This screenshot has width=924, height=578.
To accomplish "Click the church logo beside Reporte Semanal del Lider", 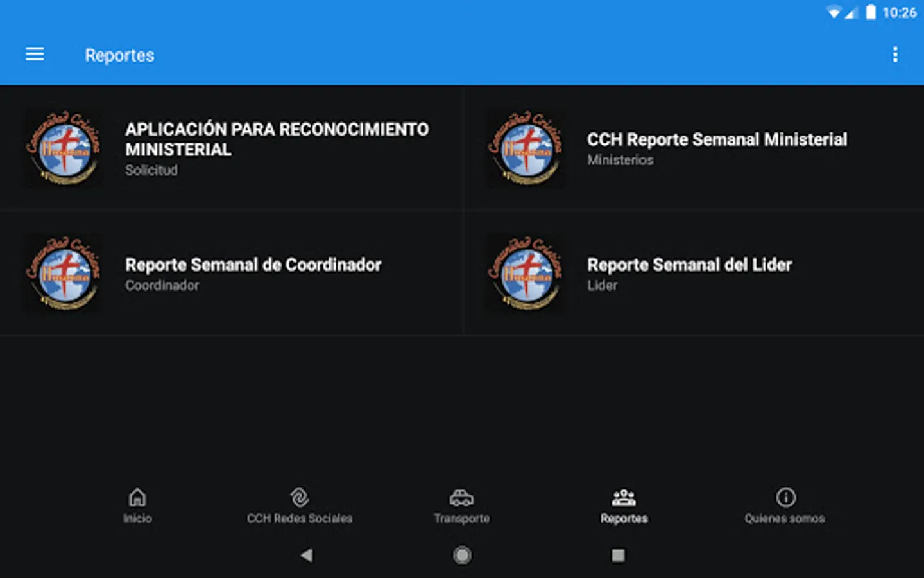I will (526, 272).
